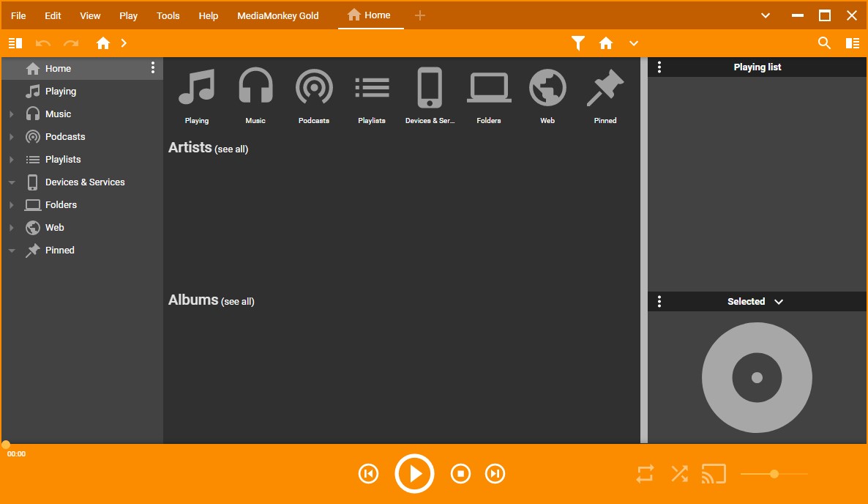The image size is (868, 504).
Task: Open the Tools menu
Action: (x=168, y=15)
